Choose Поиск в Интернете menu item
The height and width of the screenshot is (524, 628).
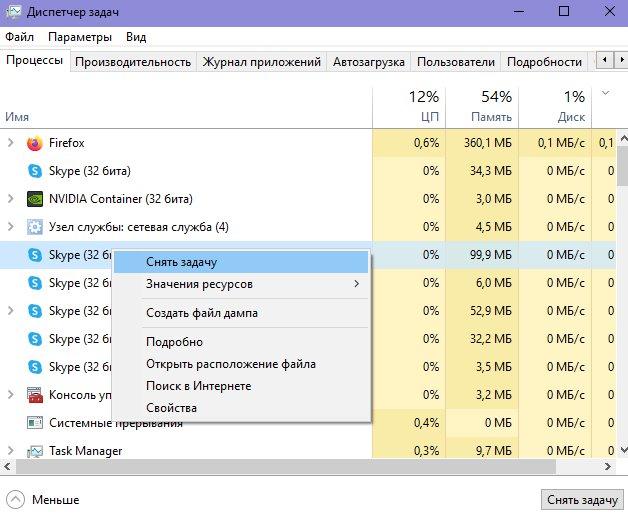(x=241, y=386)
